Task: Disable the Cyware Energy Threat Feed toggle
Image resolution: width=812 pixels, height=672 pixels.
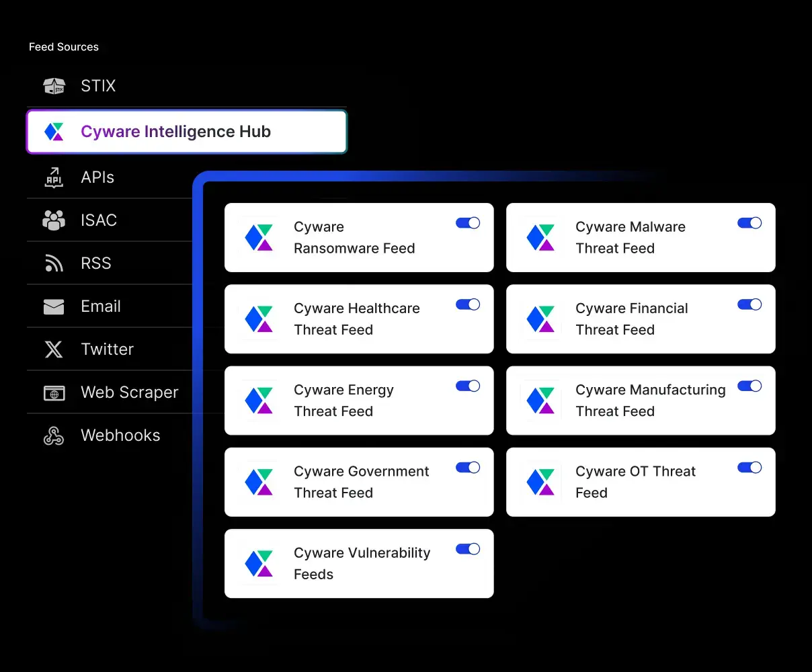Action: [468, 386]
